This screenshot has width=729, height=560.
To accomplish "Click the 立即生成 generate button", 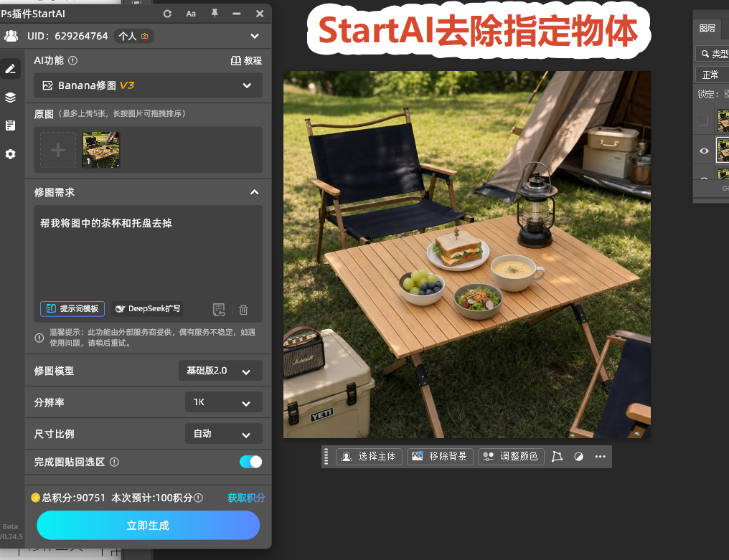I will pos(148,525).
